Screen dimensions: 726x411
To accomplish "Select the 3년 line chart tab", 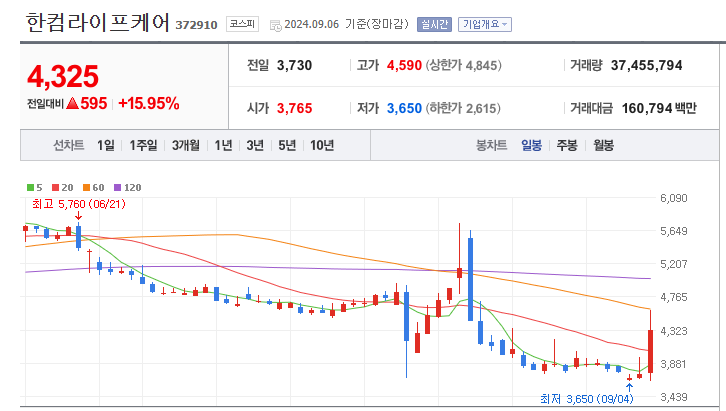I will click(255, 145).
